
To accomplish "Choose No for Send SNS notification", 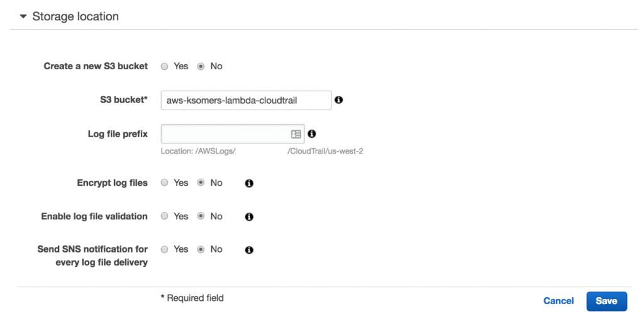I will (x=201, y=249).
